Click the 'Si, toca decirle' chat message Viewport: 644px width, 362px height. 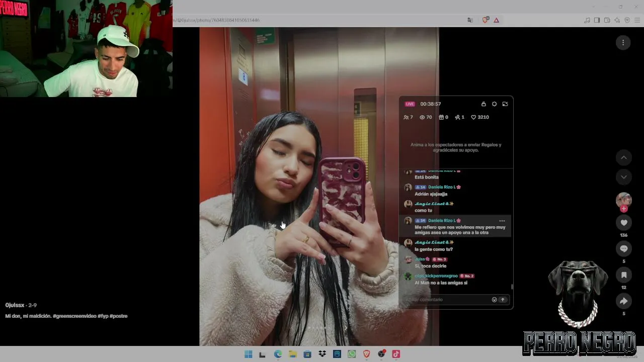(430, 266)
